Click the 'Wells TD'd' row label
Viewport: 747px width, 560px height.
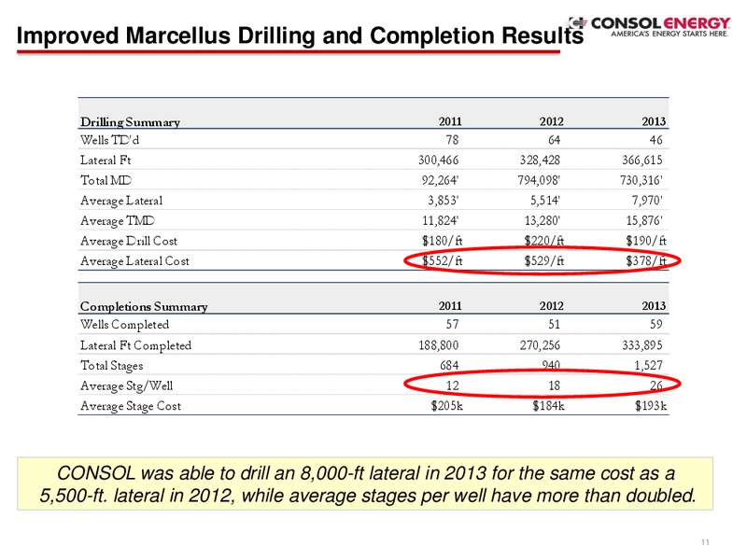pos(109,140)
